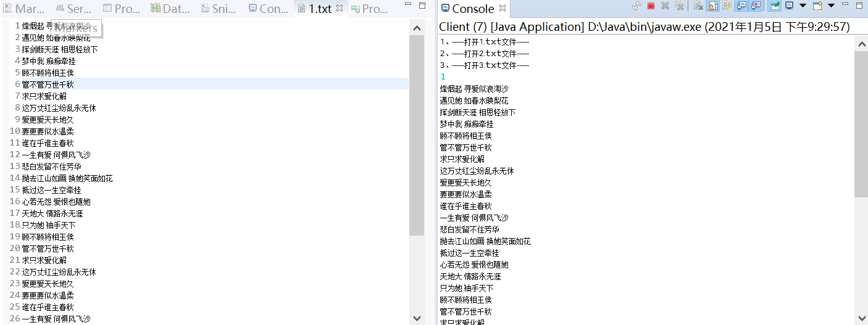Click line 3 '挥剑断天涯 相思轻放下' in editor
This screenshot has width=868, height=325.
pos(60,49)
